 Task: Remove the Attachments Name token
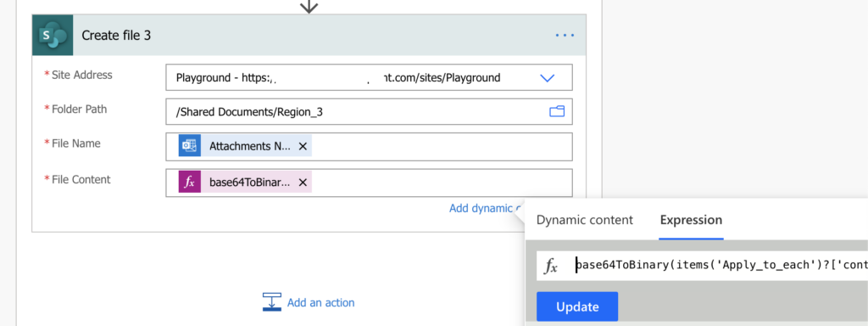(303, 146)
